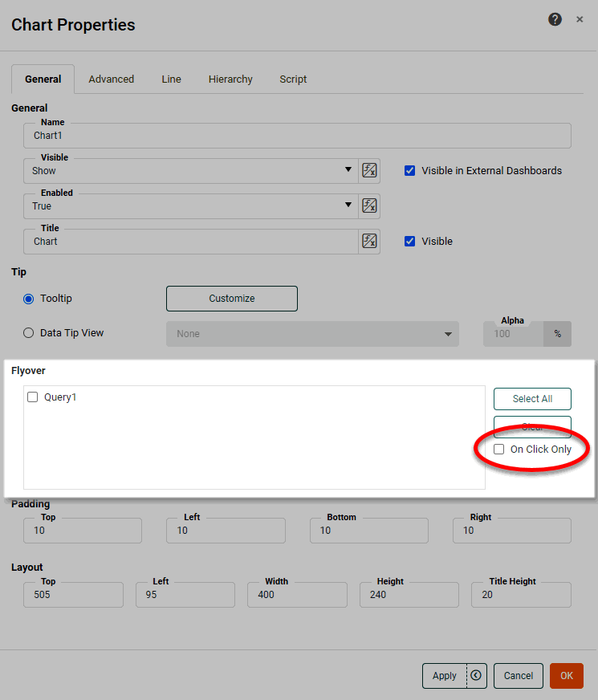Image resolution: width=598 pixels, height=700 pixels.
Task: Close the Chart Properties dialog
Action: tap(580, 19)
